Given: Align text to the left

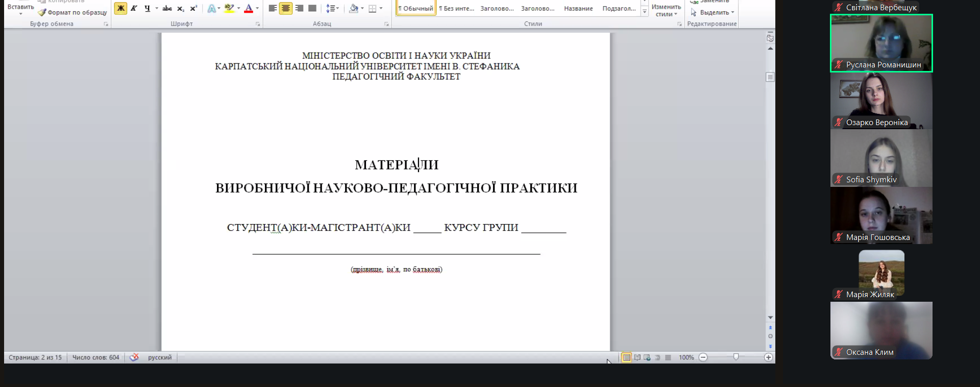Looking at the screenshot, I should [x=273, y=8].
